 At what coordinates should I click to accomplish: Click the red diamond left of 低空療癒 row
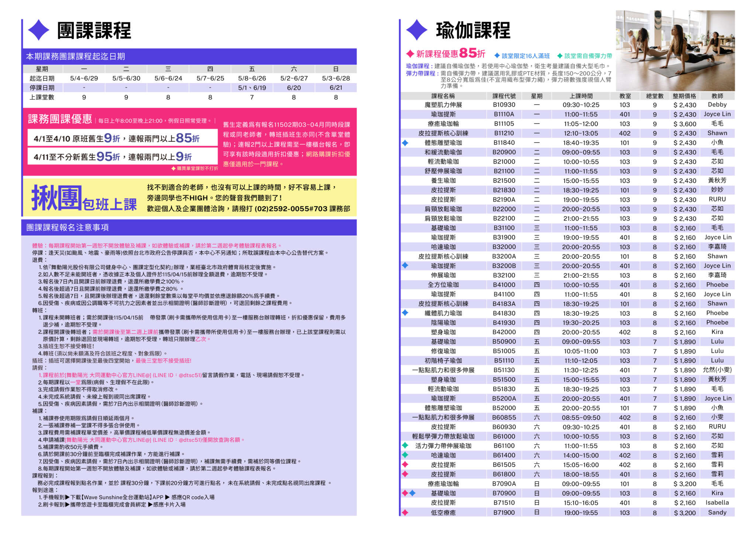tap(405, 512)
